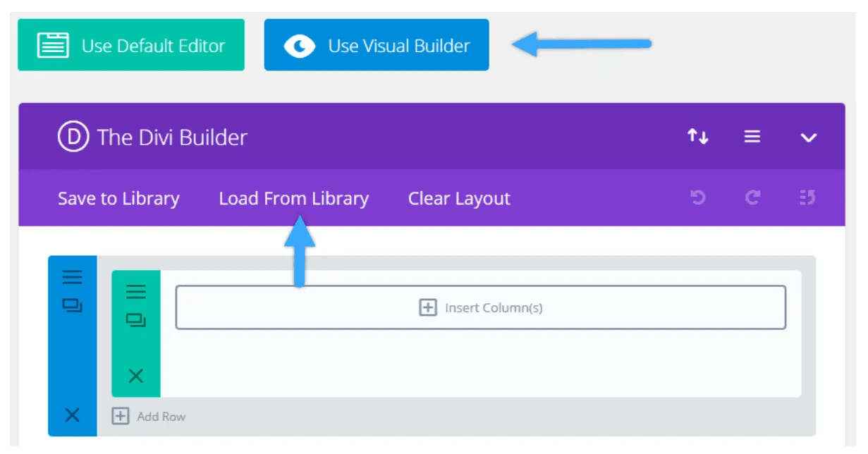The height and width of the screenshot is (454, 868).
Task: Click the Insert Column(s) box
Action: (481, 307)
